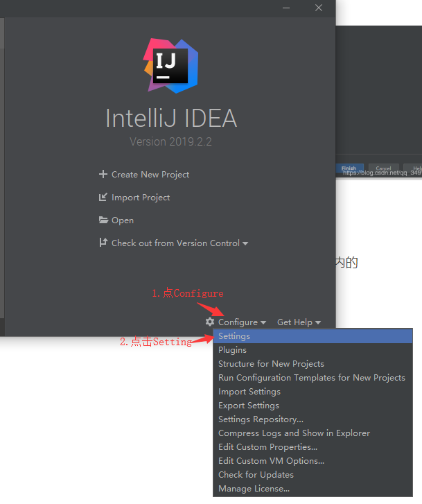Click the folder icon beside Open
The height and width of the screenshot is (504, 422).
103,220
